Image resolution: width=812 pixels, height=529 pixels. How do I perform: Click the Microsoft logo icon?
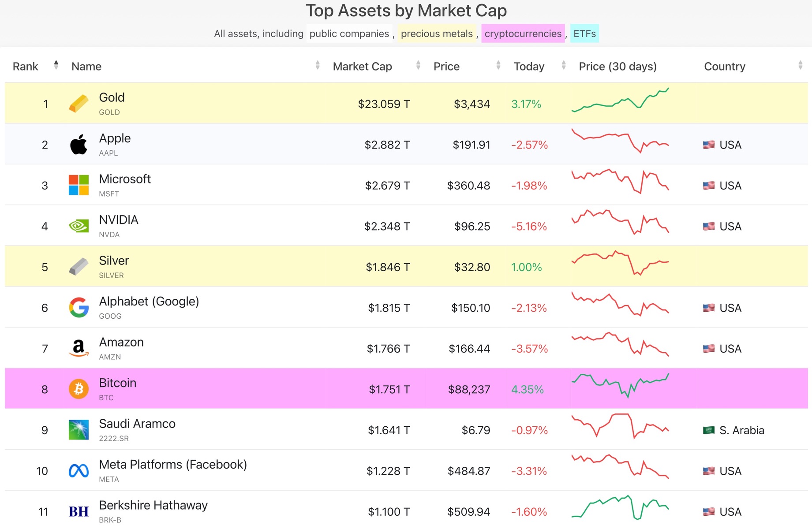[x=79, y=185]
